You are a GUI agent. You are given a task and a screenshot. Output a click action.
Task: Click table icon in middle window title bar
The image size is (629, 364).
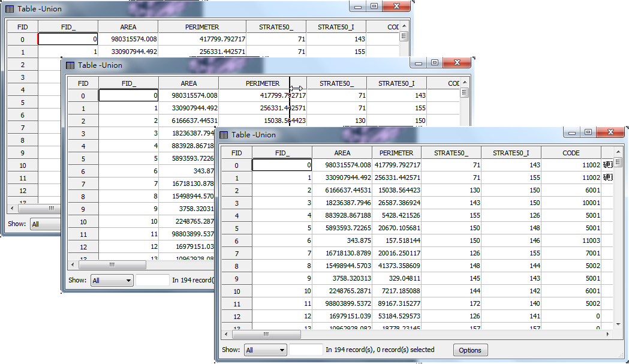click(70, 65)
